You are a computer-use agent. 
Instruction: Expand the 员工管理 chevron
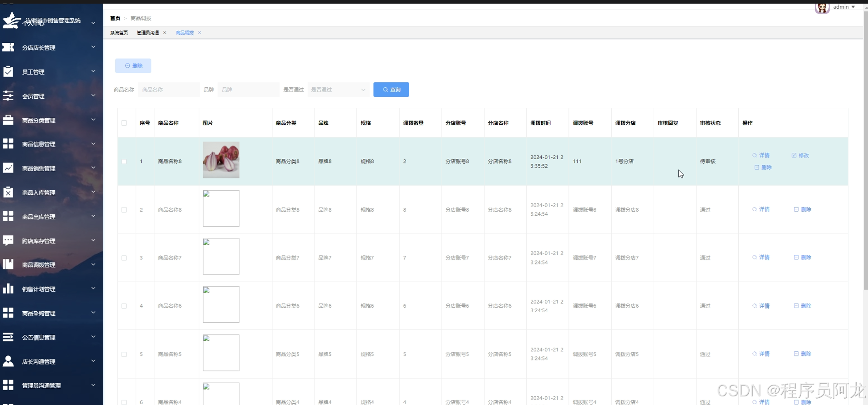[x=93, y=71]
